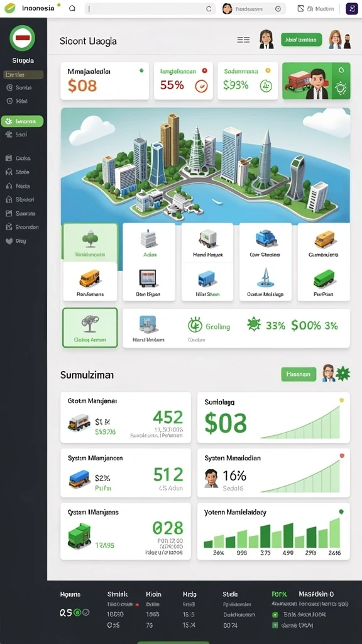
Task: Select the 'Den Stpan' screen tile
Action: tap(148, 281)
